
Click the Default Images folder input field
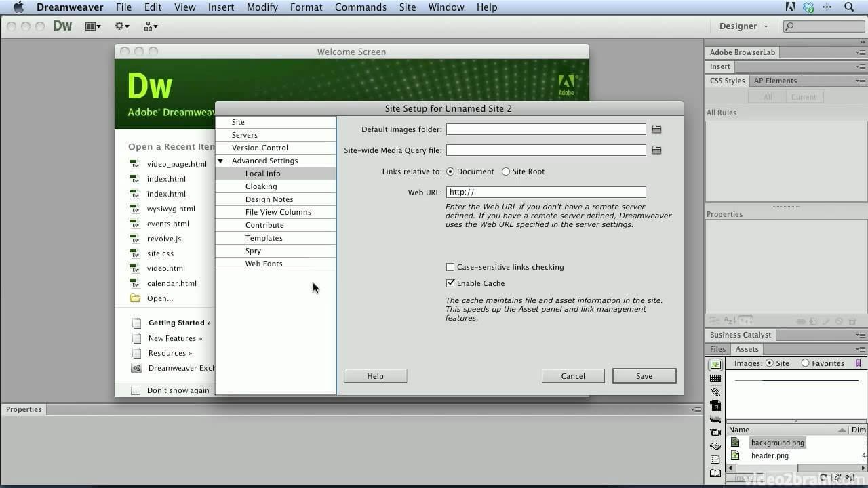tap(546, 129)
